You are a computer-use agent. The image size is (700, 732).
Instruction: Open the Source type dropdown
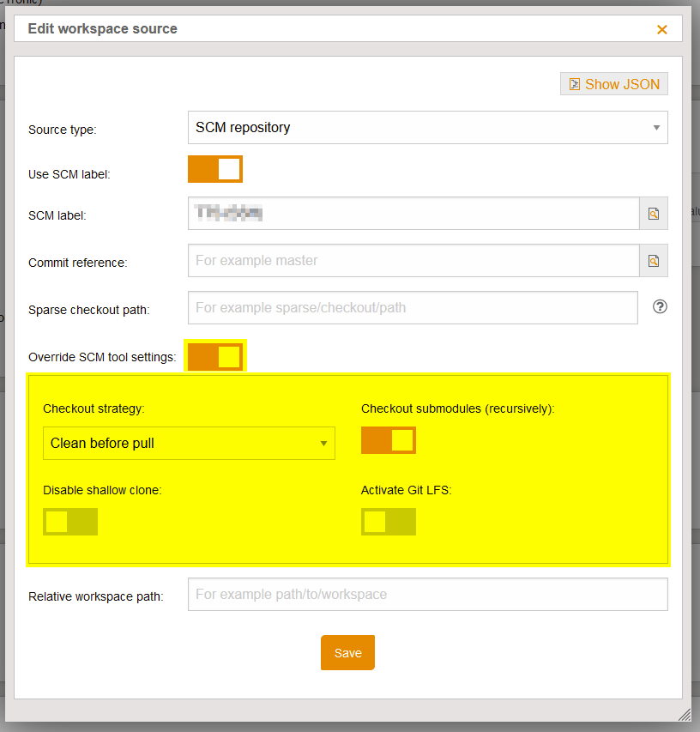[x=426, y=128]
